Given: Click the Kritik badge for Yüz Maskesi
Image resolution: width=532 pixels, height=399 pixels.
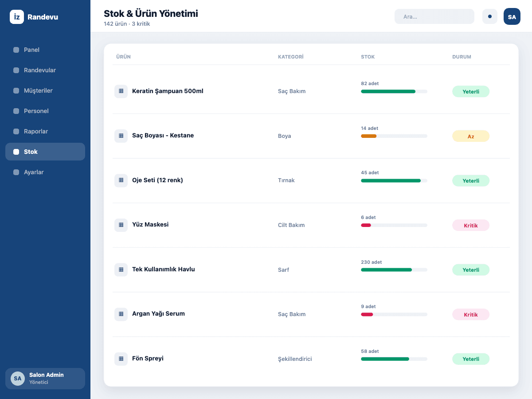Looking at the screenshot, I should point(471,225).
